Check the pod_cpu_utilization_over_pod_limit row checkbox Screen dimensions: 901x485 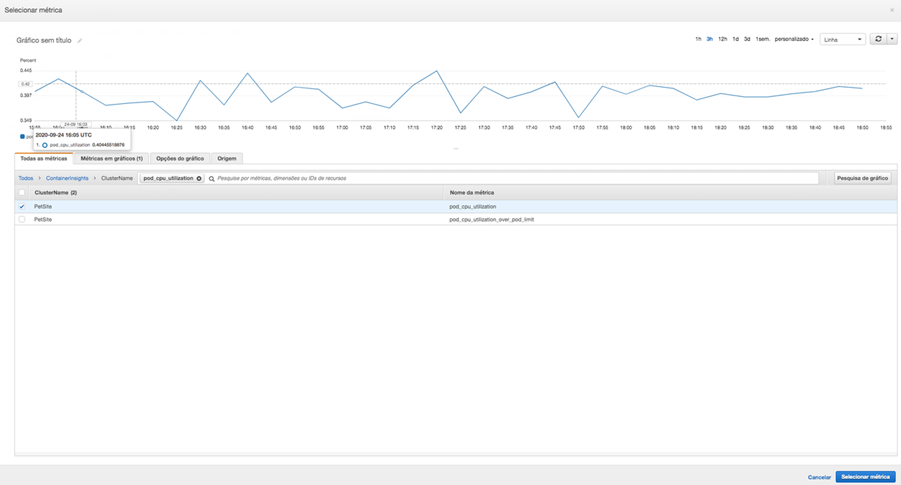22,220
